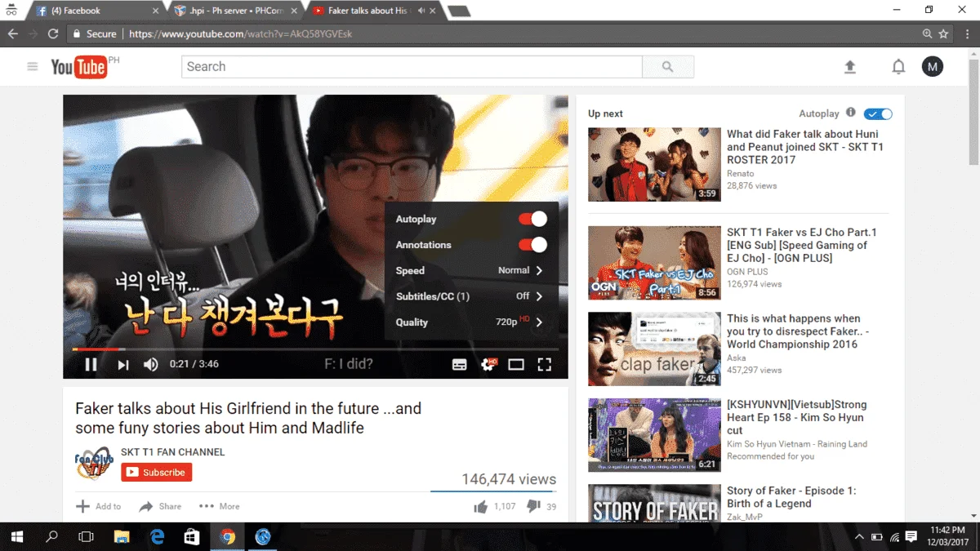The height and width of the screenshot is (551, 980).
Task: Open the Chrome three-dot menu
Action: 967,33
